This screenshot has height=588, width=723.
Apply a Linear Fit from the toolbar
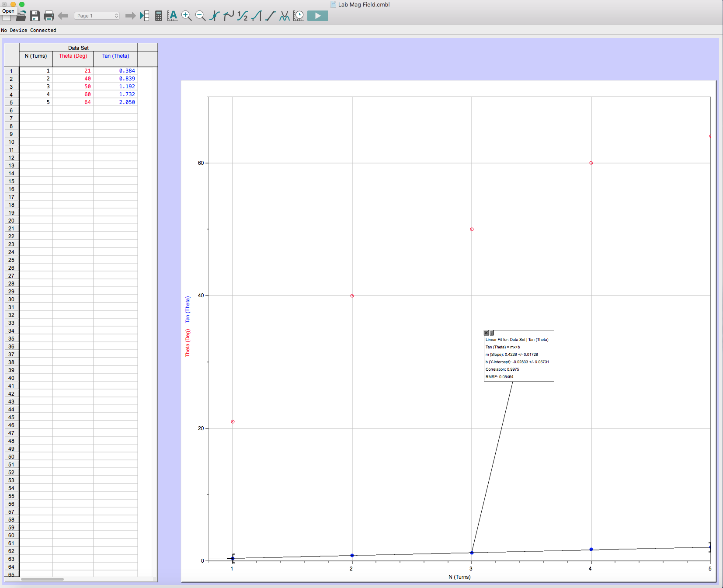[x=271, y=16]
